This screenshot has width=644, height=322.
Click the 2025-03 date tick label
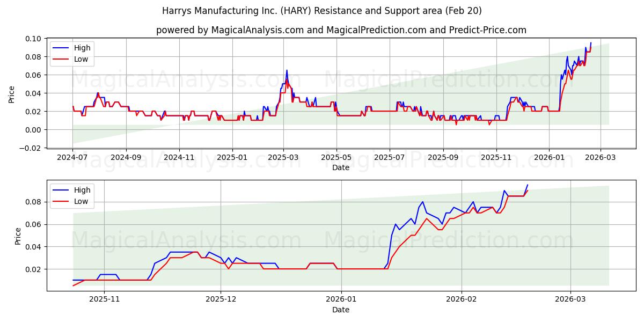pos(283,157)
